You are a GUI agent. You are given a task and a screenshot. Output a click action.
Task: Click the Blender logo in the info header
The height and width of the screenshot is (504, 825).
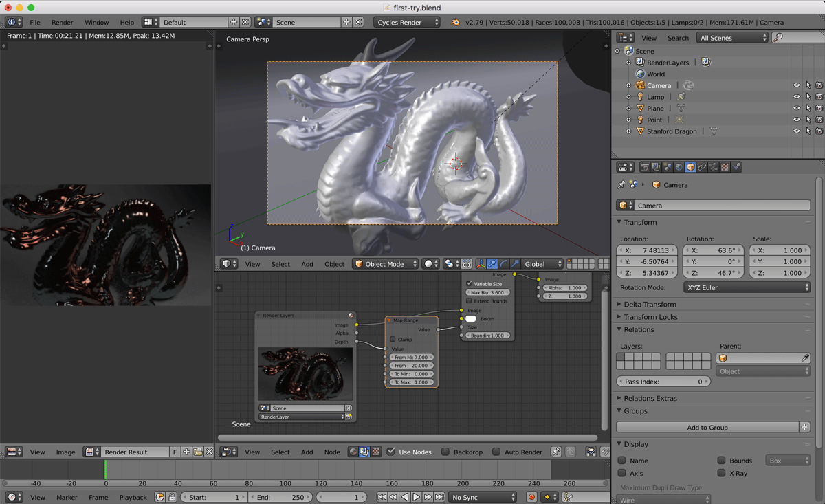[x=455, y=22]
